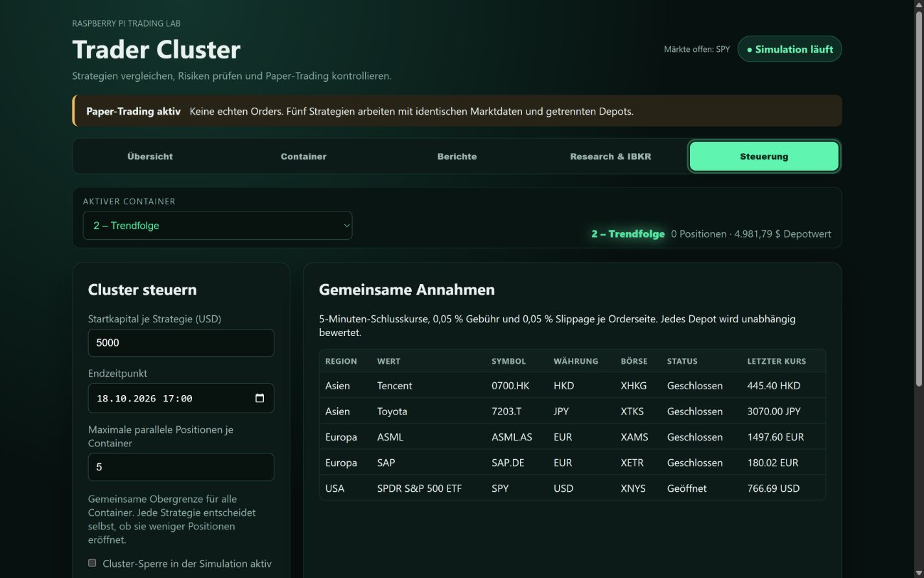Focus the Maximale parallele Positionen input
The height and width of the screenshot is (578, 924).
181,467
